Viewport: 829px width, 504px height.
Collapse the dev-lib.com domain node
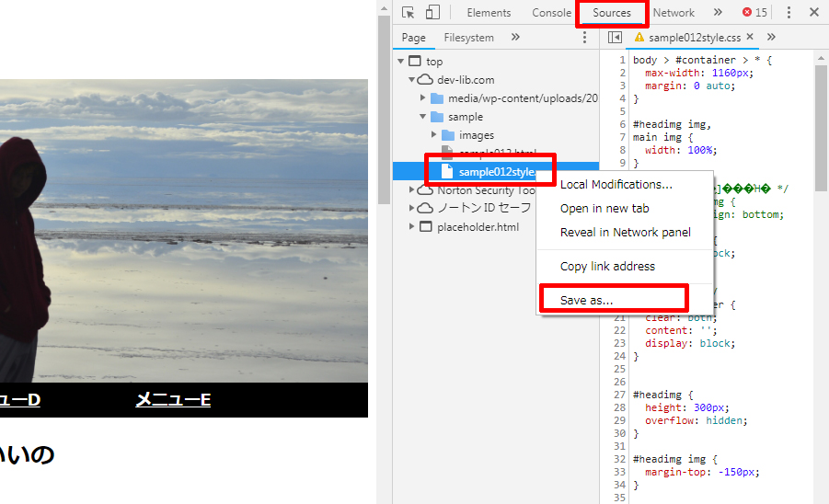pos(412,80)
